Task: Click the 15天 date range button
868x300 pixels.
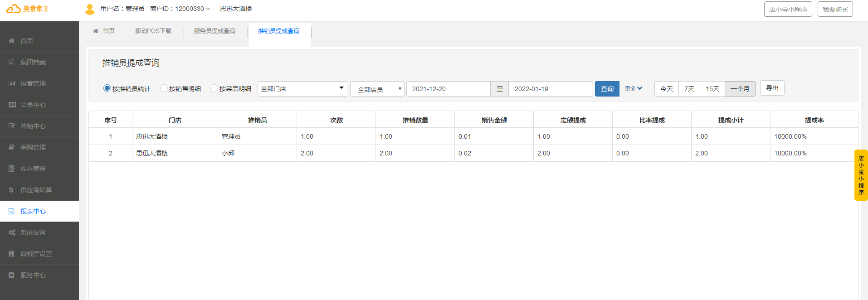Action: [x=712, y=89]
